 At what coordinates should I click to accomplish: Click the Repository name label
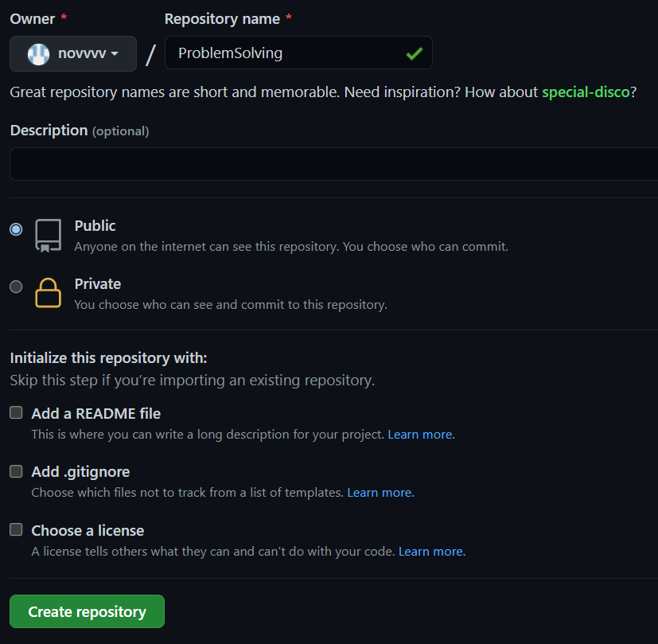(222, 19)
